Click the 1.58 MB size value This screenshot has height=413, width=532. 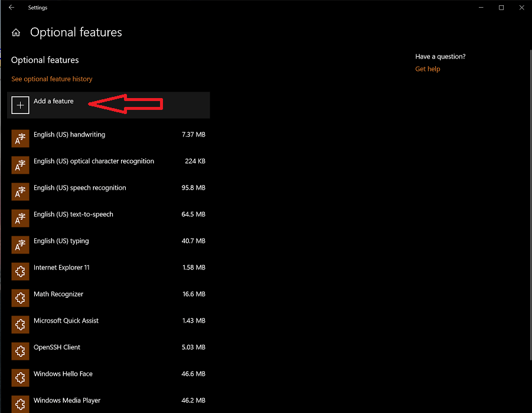194,268
